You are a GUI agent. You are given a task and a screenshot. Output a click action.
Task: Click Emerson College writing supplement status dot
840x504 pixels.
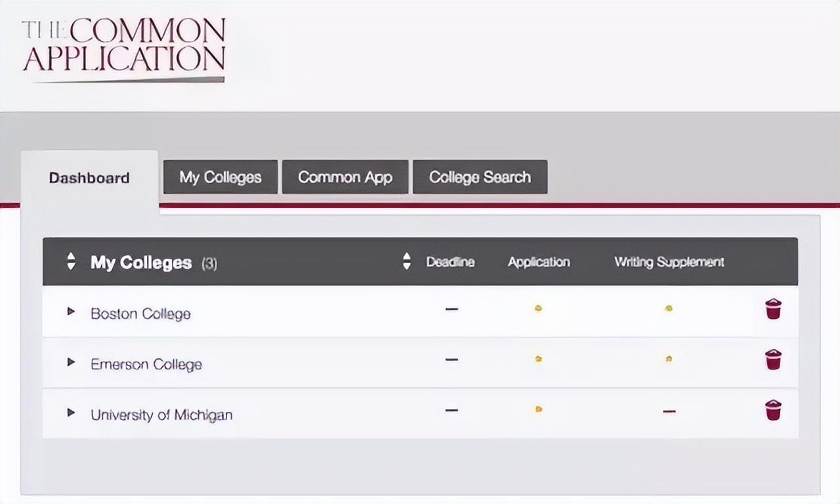tap(669, 359)
